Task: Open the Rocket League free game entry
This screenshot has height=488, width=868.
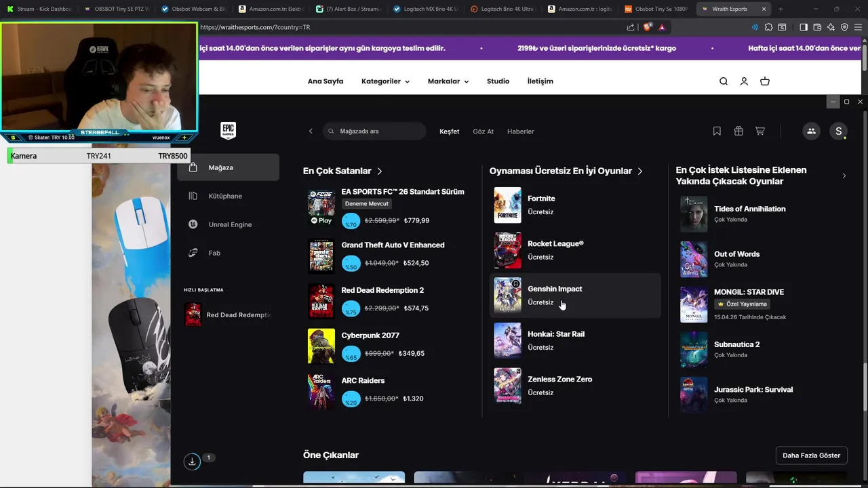Action: [x=575, y=250]
